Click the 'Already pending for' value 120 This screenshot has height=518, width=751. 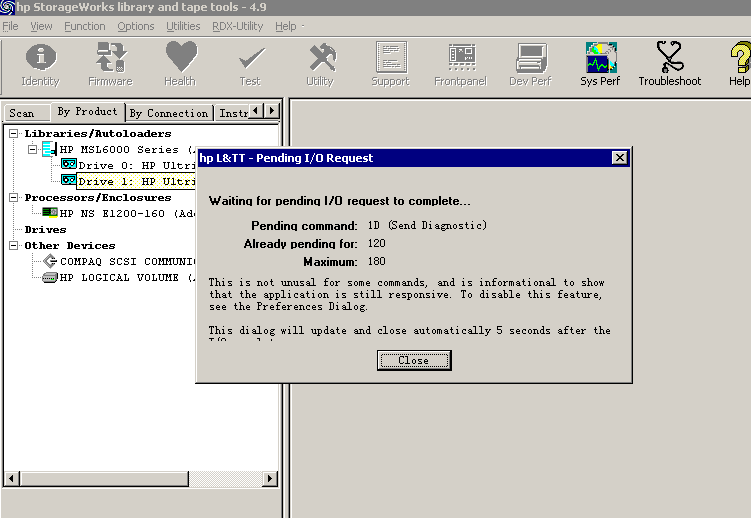tap(376, 243)
